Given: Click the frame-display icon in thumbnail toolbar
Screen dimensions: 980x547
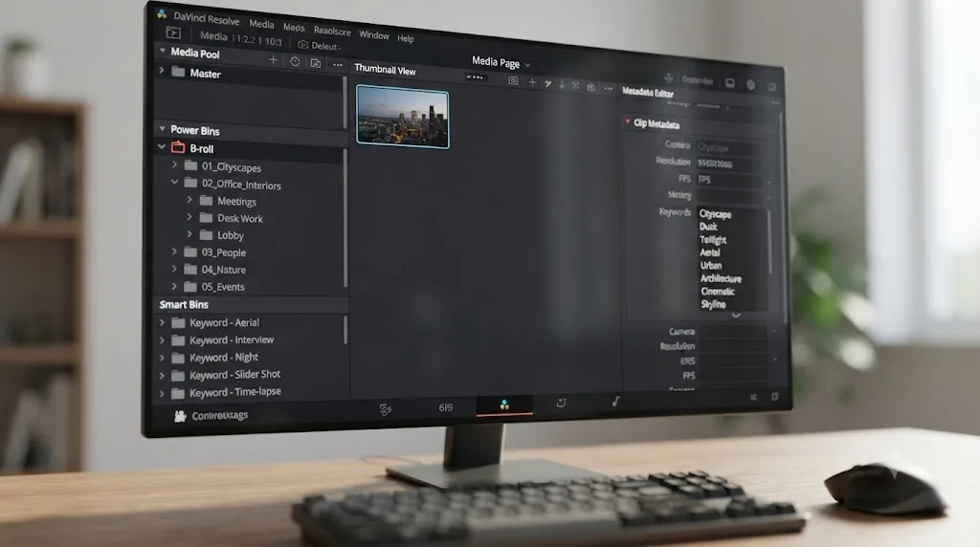Looking at the screenshot, I should (x=513, y=80).
